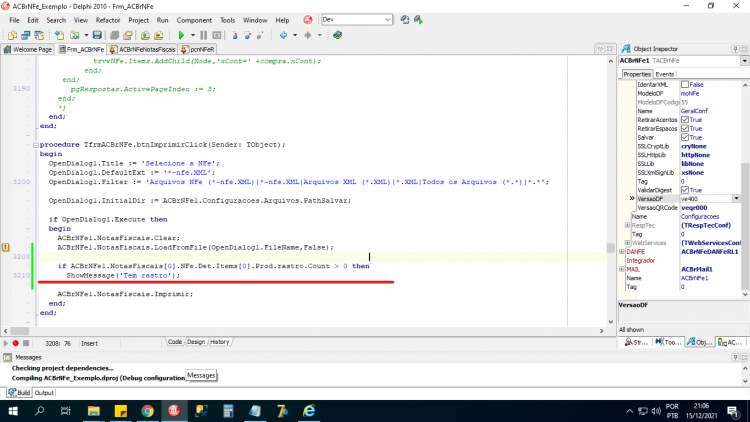Pause the running program

(203, 35)
